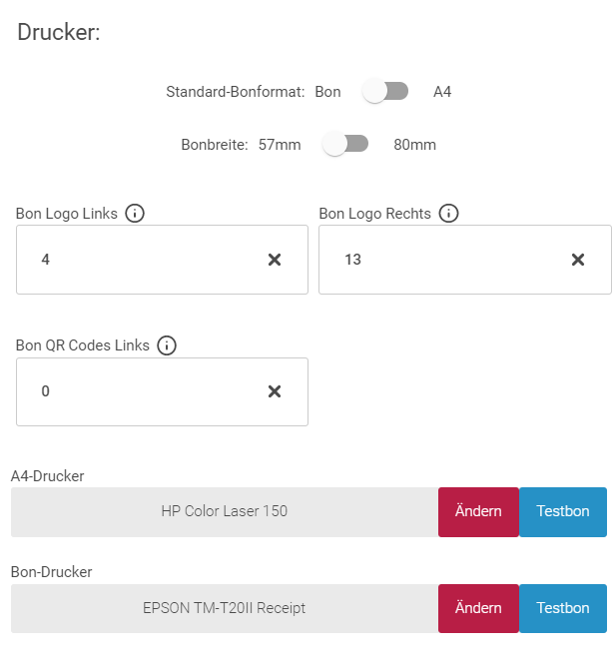Toggle the Bonbreite width switch
Viewport: 616px width, 672px height.
click(x=346, y=145)
